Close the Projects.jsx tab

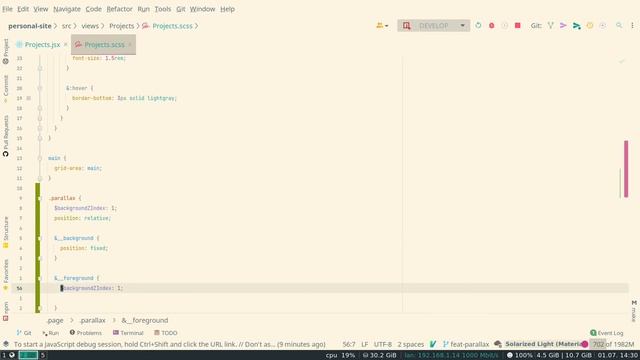(65, 44)
